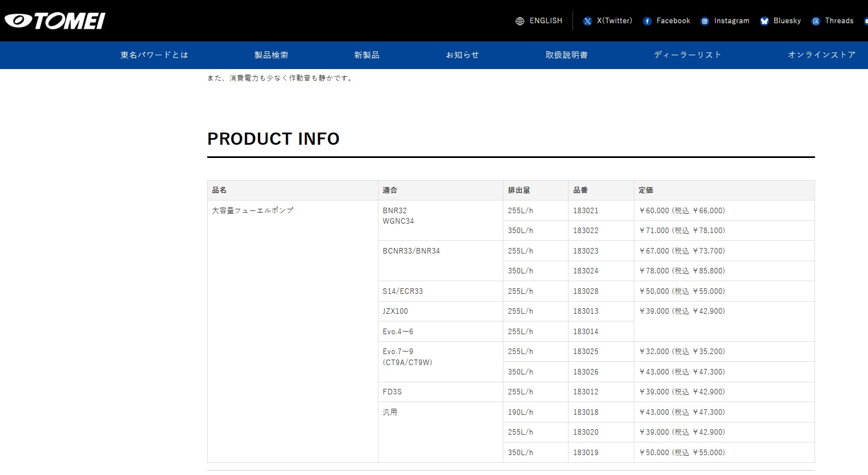
Task: Click the 排出量 column header
Action: (x=535, y=190)
